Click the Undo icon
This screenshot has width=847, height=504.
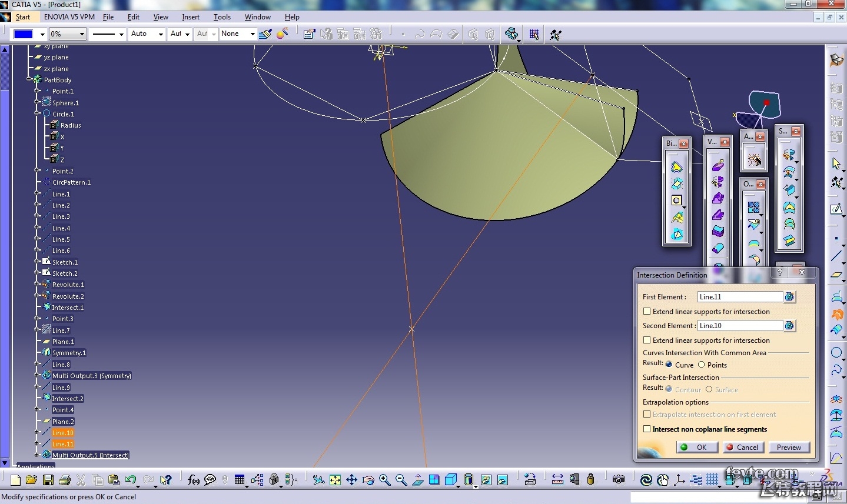(x=131, y=480)
